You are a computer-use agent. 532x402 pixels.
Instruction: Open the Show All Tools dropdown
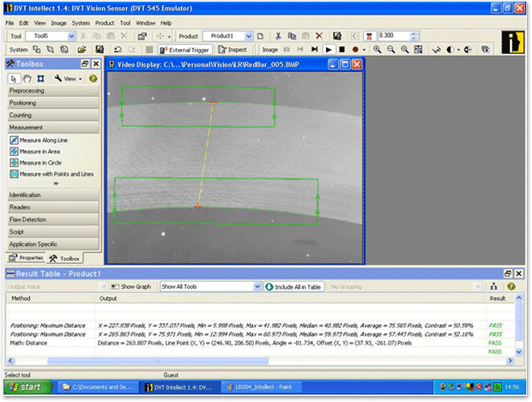click(x=256, y=286)
